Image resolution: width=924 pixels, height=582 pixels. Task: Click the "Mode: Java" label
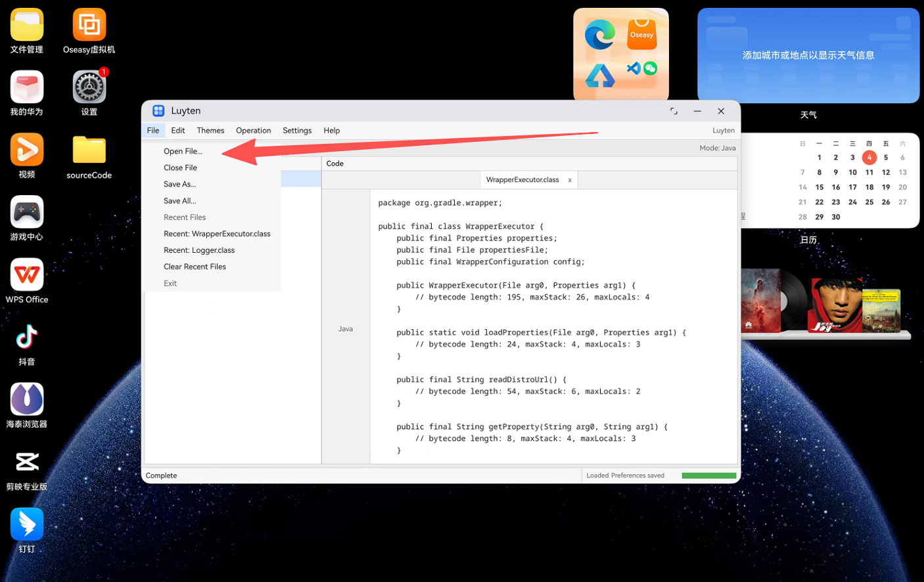[718, 148]
